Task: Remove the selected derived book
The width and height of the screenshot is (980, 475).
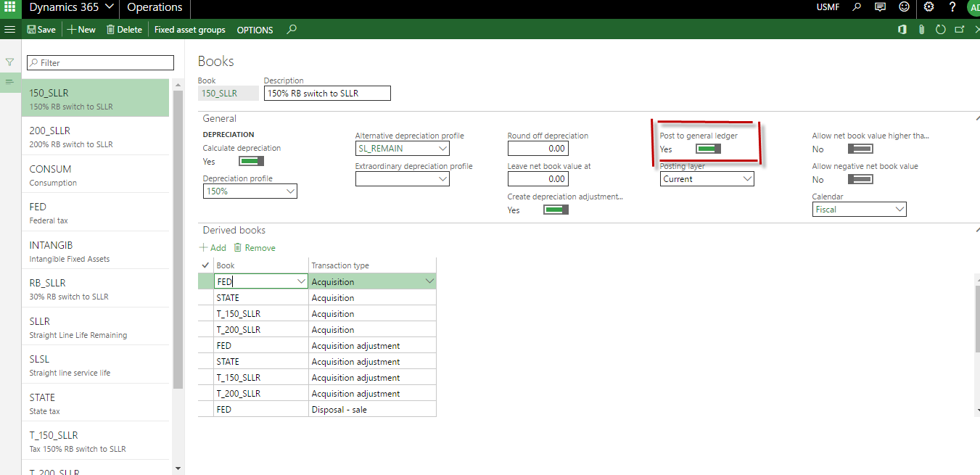Action: [255, 248]
